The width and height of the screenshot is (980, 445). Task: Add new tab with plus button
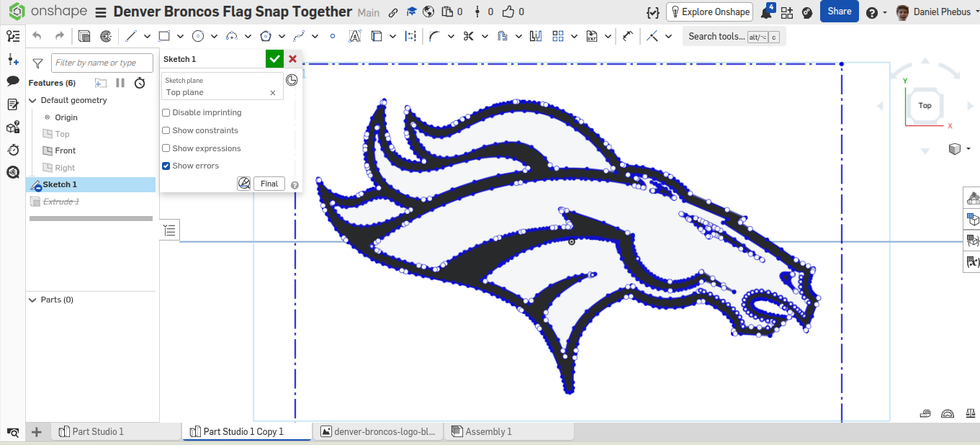click(37, 432)
